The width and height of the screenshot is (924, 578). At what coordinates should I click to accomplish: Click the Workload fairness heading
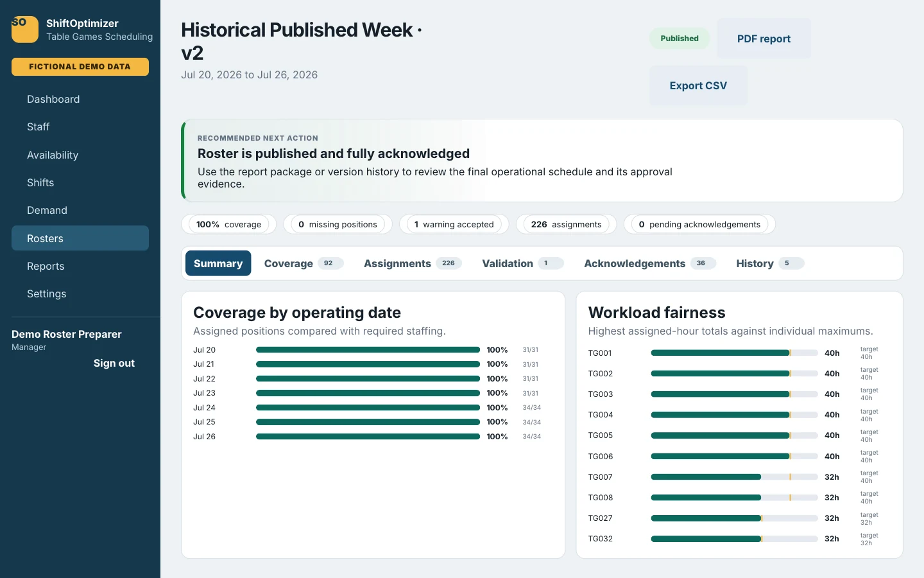pos(656,313)
